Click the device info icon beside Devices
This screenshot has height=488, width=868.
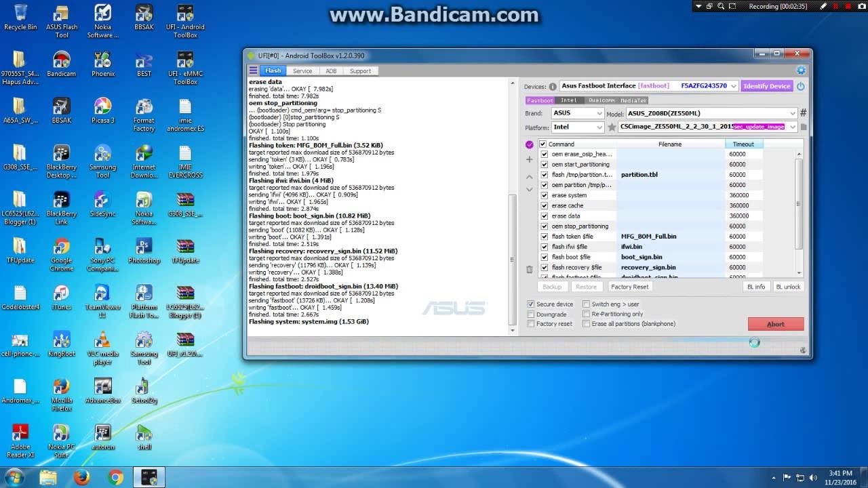pos(553,86)
